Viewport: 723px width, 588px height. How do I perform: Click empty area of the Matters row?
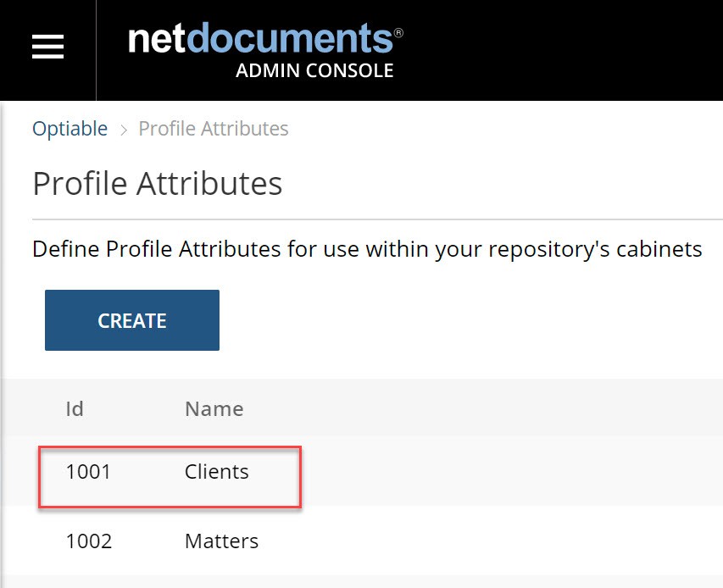pos(507,541)
